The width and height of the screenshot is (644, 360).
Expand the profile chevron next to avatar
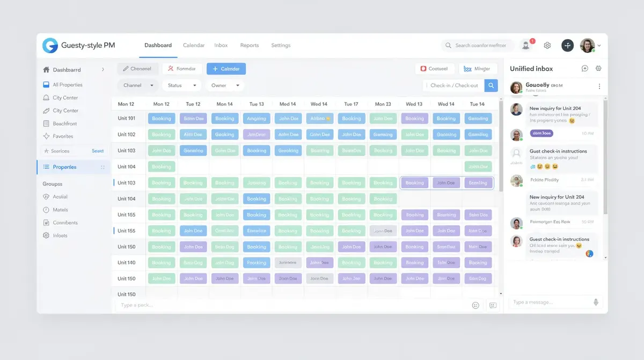(599, 46)
